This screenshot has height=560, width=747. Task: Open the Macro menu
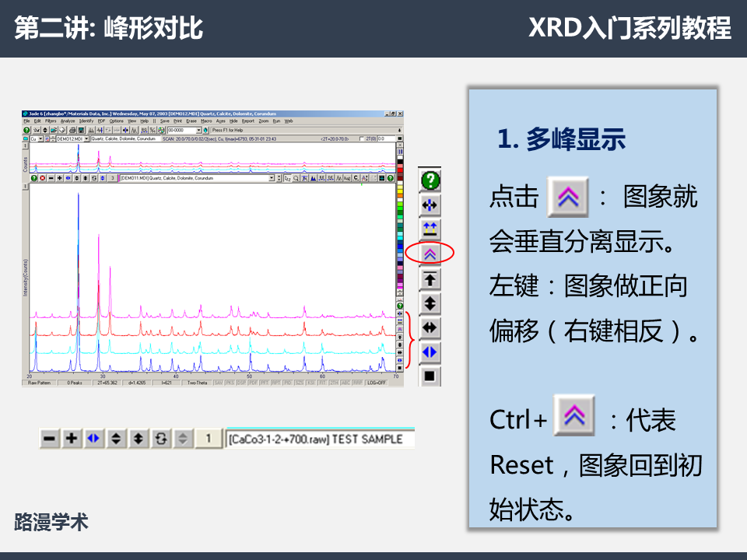tap(206, 121)
